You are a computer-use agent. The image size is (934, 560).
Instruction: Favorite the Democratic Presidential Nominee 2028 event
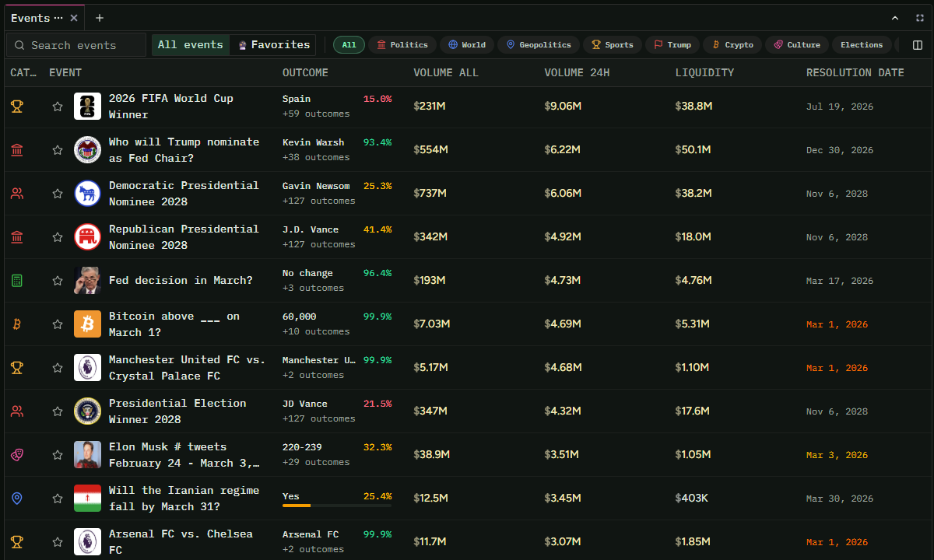click(58, 194)
